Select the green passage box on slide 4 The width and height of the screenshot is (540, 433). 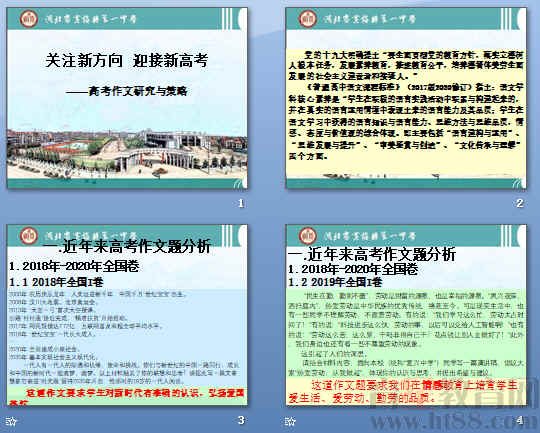(x=406, y=333)
